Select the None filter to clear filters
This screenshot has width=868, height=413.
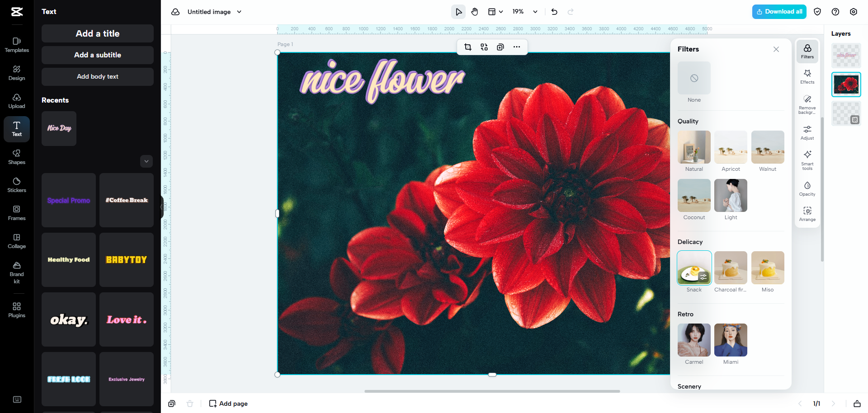click(694, 78)
